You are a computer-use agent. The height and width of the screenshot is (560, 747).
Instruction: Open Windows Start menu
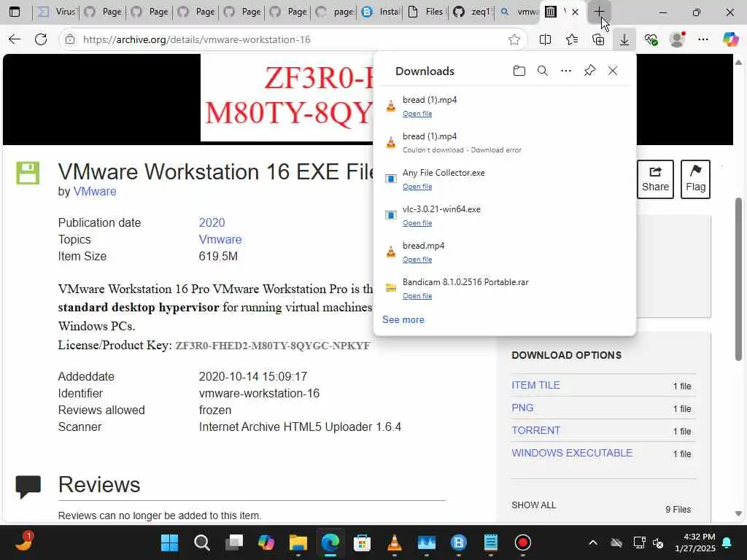point(169,542)
